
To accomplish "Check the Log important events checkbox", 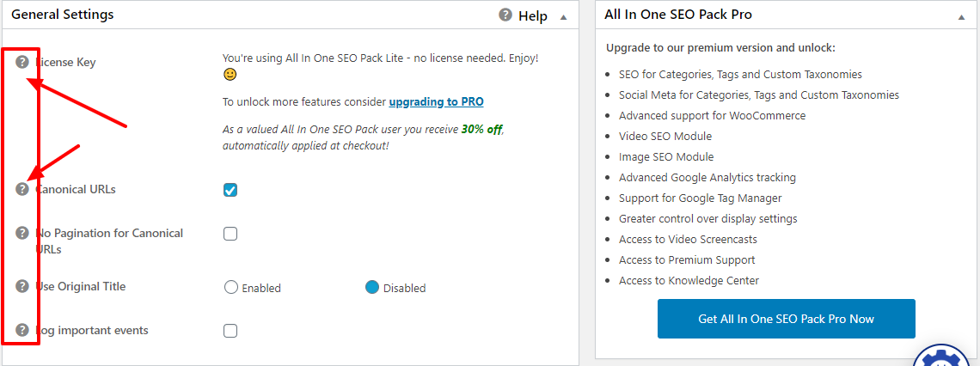I will [x=230, y=331].
